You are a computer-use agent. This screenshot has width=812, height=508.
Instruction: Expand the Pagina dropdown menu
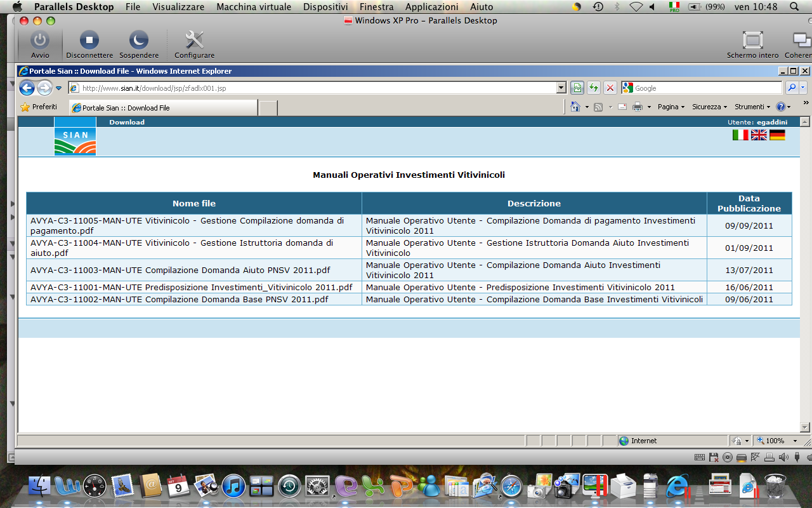tap(671, 107)
